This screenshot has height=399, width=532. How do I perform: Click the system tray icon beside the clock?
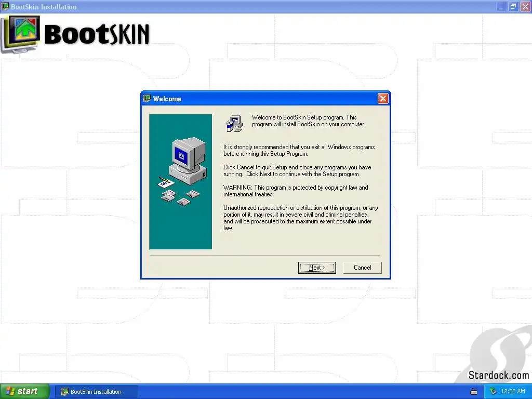pos(493,392)
